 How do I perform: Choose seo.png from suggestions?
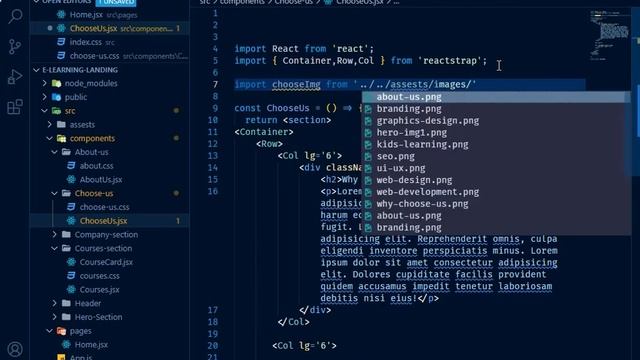click(x=496, y=156)
